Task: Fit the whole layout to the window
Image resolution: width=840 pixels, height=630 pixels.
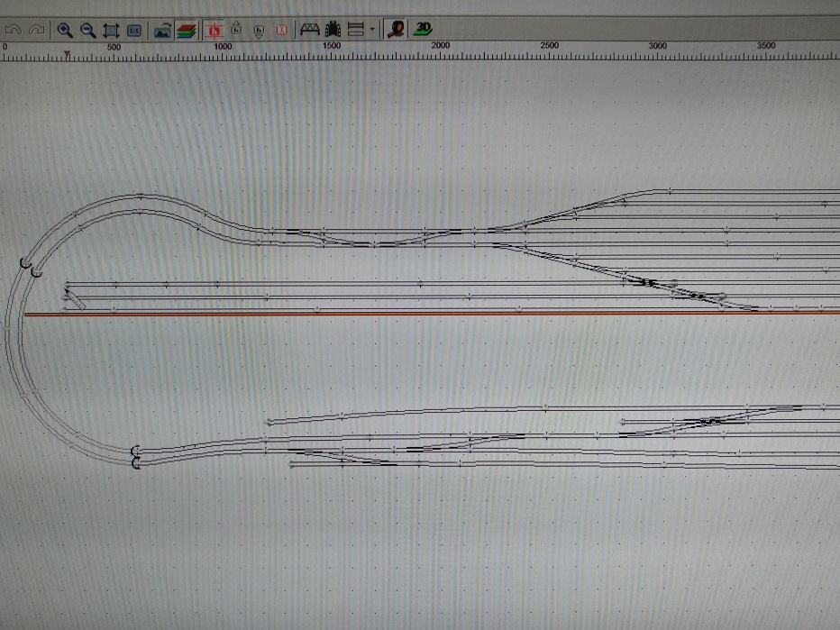Action: 111,30
